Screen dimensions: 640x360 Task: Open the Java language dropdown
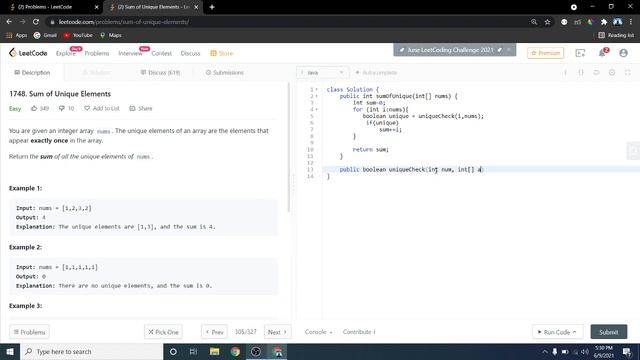tap(322, 73)
